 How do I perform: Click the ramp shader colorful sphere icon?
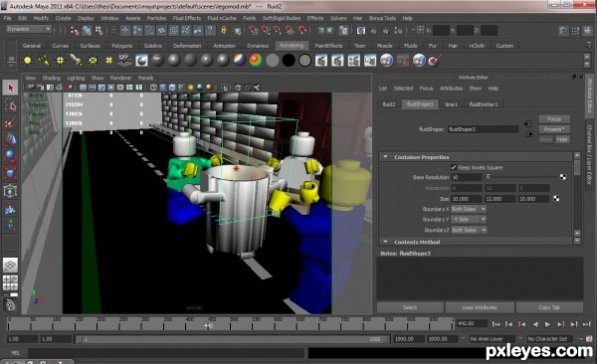[256, 60]
